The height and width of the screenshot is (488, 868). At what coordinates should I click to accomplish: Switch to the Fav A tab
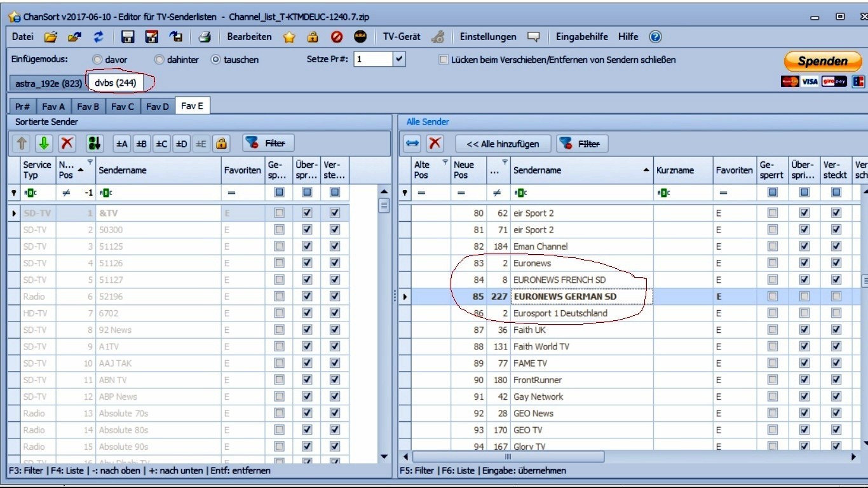pyautogui.click(x=53, y=106)
